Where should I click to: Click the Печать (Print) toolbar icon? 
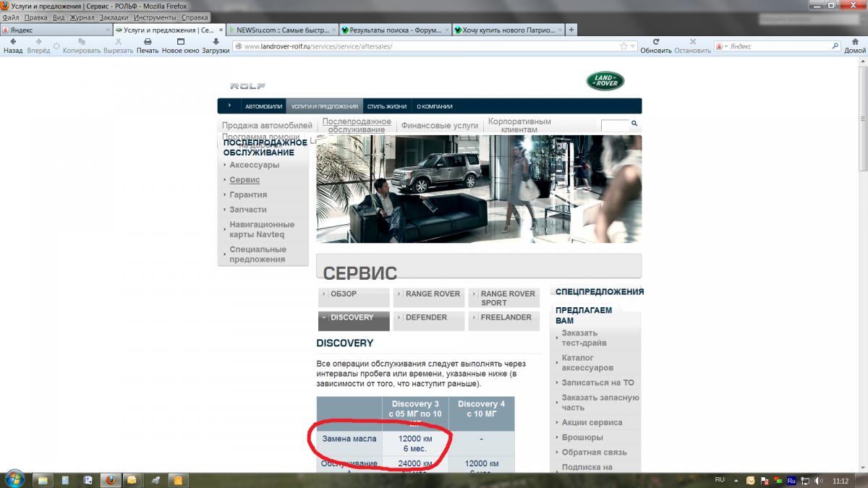pos(148,42)
